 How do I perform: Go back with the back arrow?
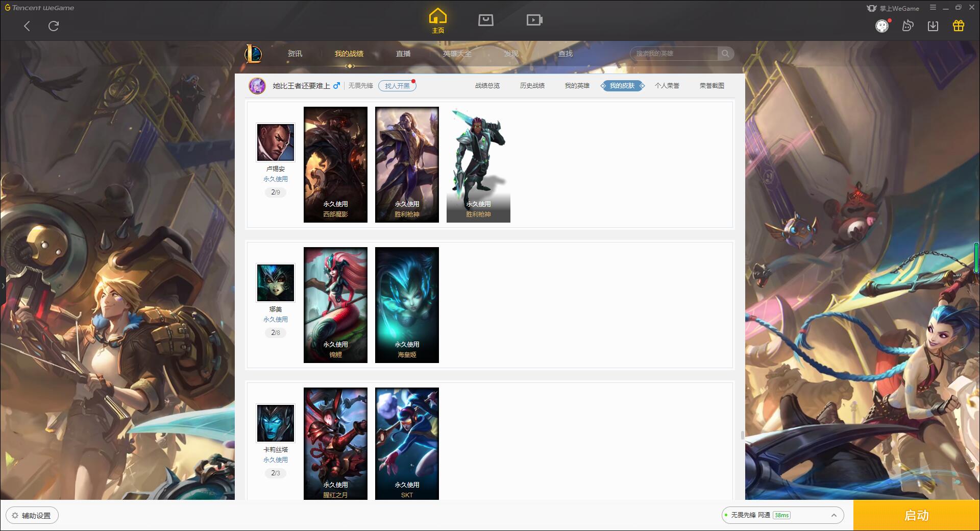tap(27, 26)
